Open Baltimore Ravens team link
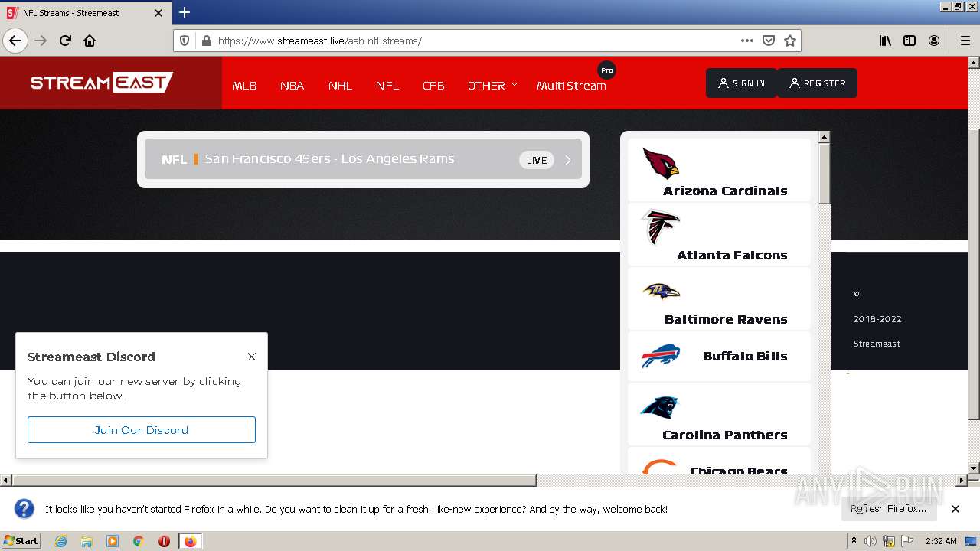 719,298
